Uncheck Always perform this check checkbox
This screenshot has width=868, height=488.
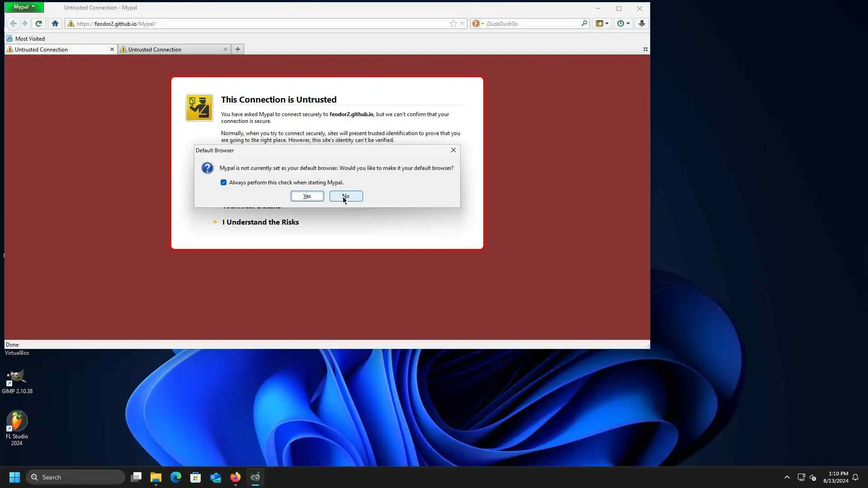click(223, 183)
